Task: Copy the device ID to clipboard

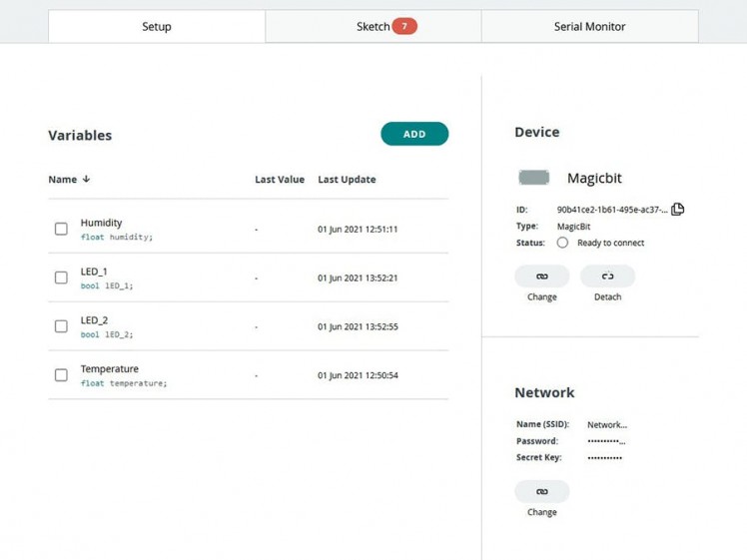Action: tap(677, 210)
